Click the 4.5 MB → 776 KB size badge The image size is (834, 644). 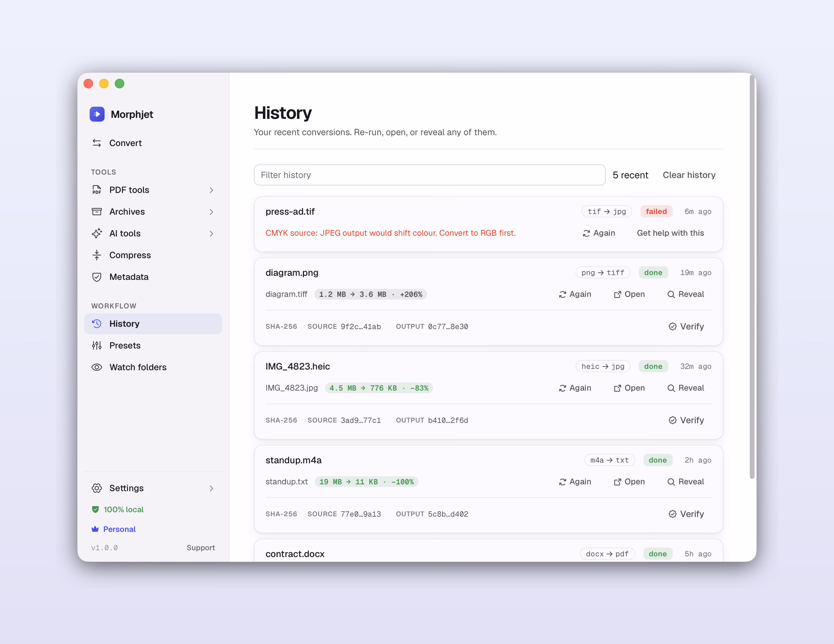point(379,388)
